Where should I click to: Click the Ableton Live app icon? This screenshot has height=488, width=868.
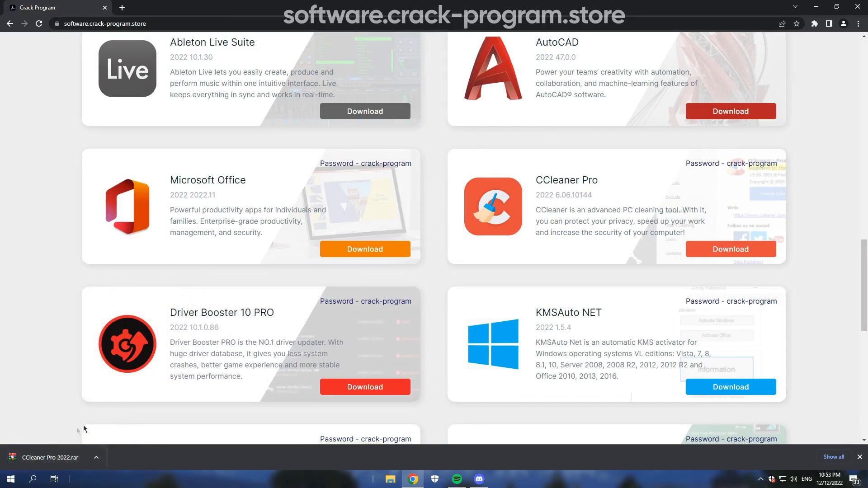tap(127, 69)
